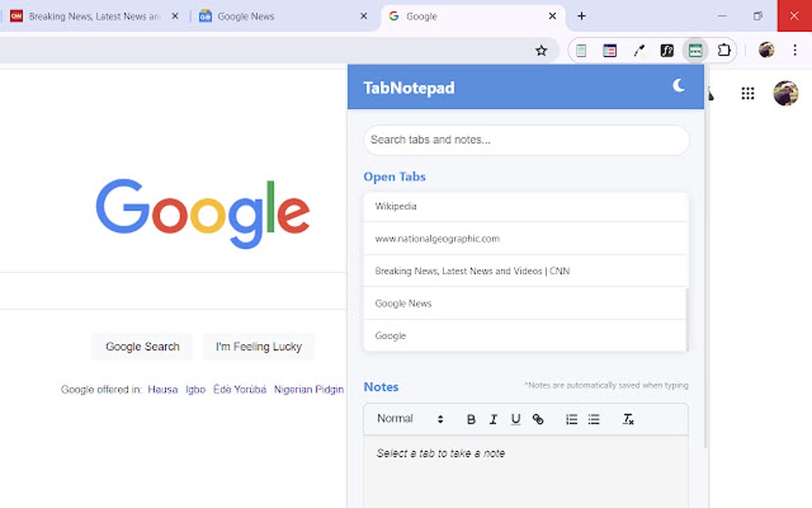Open Chrome's three-dot menu
812x508 pixels.
[x=794, y=49]
